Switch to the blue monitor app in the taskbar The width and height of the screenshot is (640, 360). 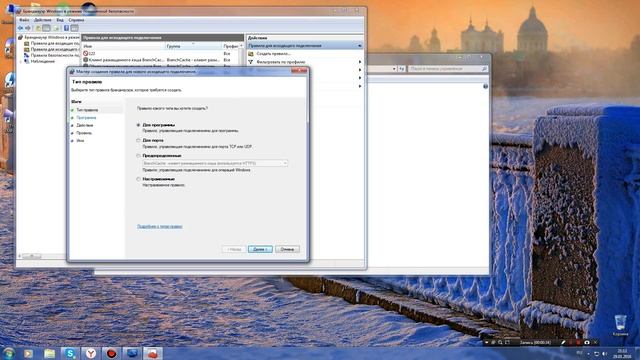pos(132,353)
